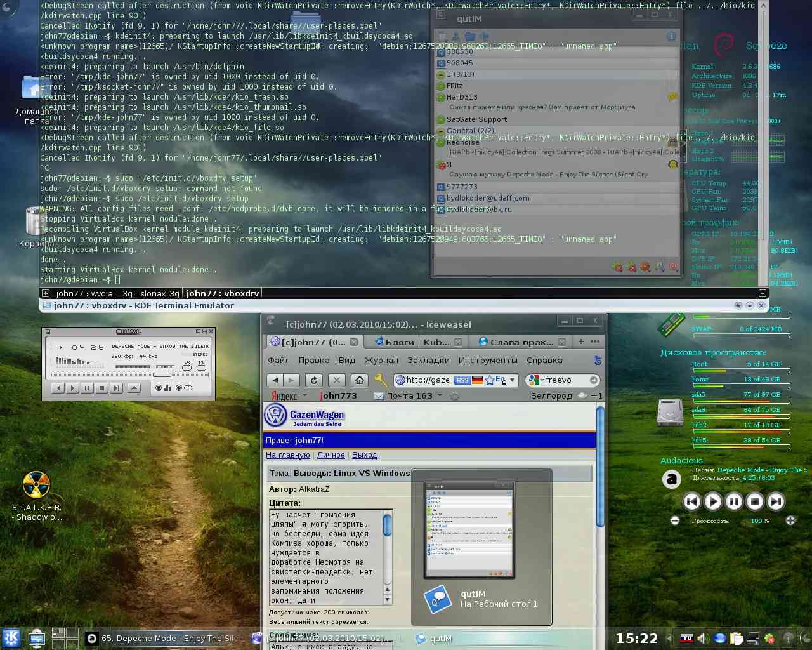Play track in Audacious desktop widget
This screenshot has width=812, height=650.
[713, 501]
